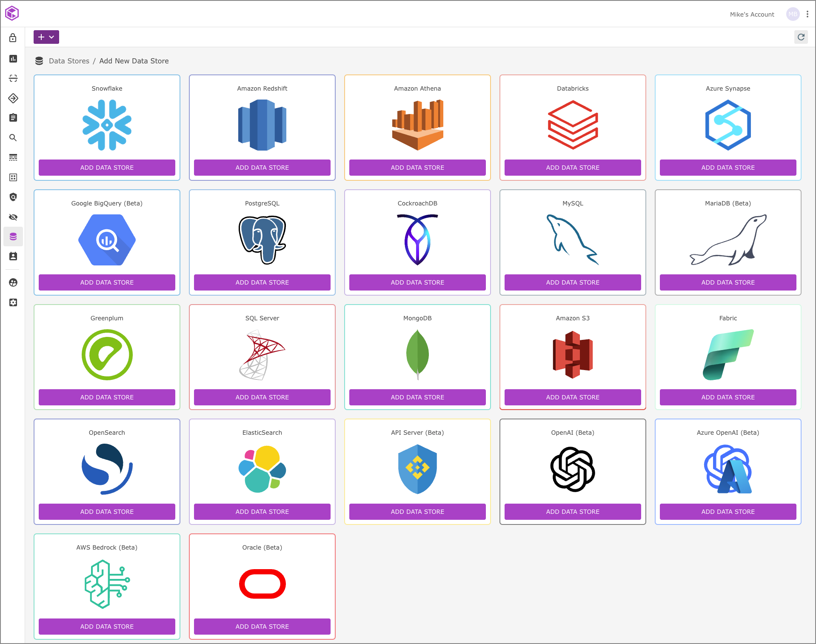Expand the purple plus dropdown button

click(x=46, y=37)
